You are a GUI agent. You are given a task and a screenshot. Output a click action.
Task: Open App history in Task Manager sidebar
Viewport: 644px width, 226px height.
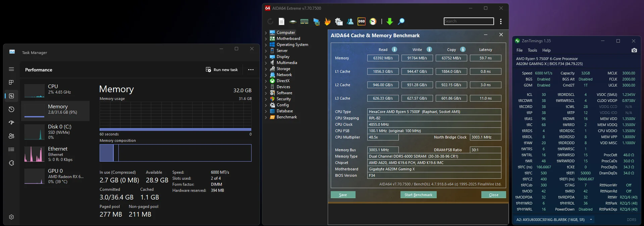(x=11, y=109)
